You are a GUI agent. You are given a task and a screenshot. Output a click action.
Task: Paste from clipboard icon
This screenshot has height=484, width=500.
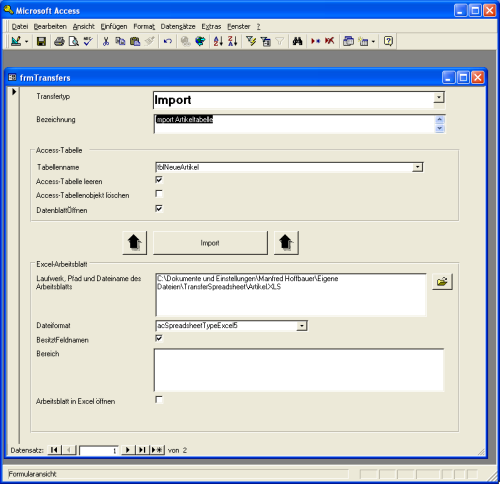[135, 41]
